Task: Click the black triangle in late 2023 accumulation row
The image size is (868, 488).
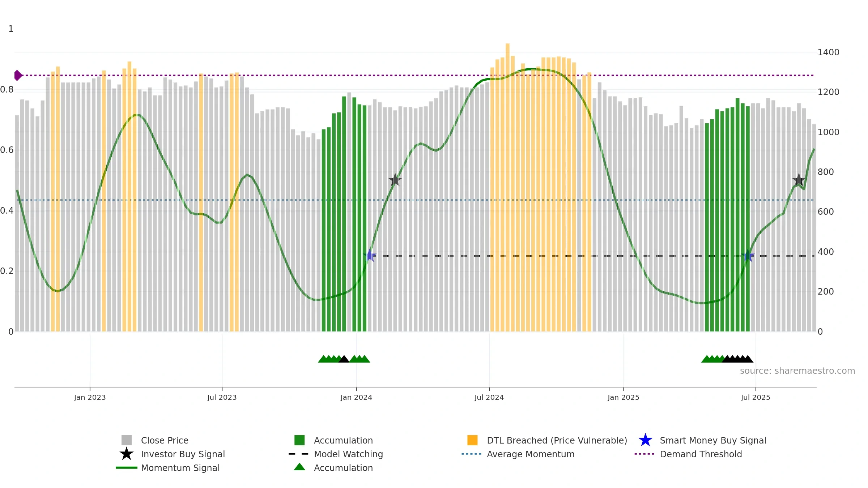Action: (344, 359)
